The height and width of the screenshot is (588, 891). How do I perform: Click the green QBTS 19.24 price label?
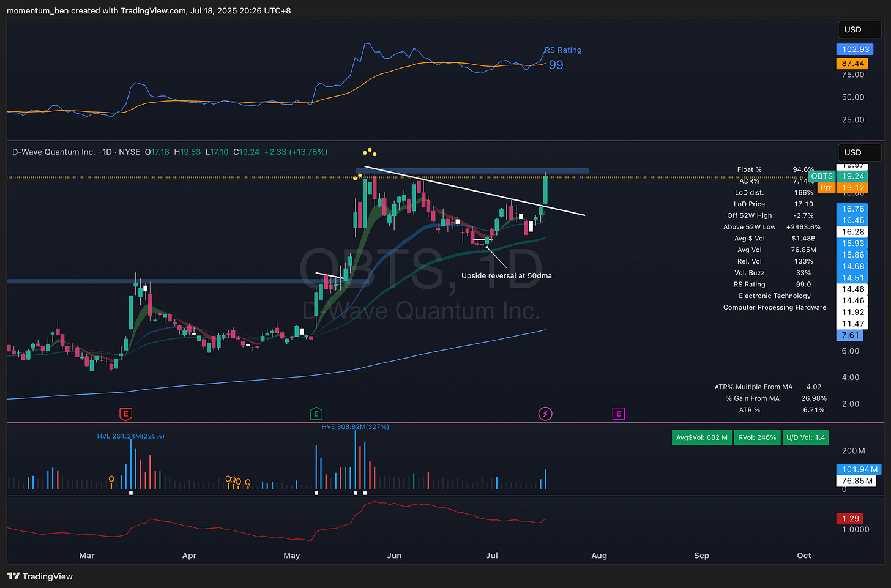838,176
